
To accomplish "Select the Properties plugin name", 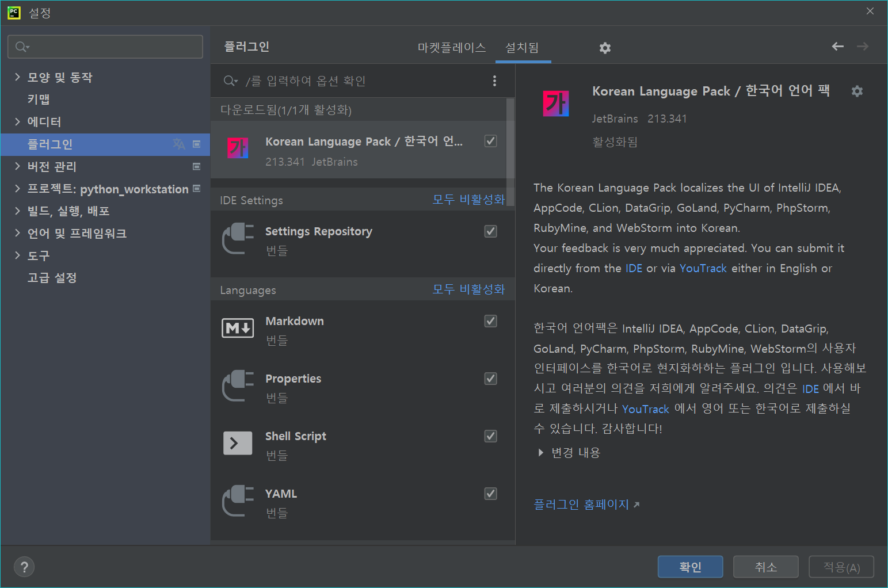I will (x=294, y=379).
